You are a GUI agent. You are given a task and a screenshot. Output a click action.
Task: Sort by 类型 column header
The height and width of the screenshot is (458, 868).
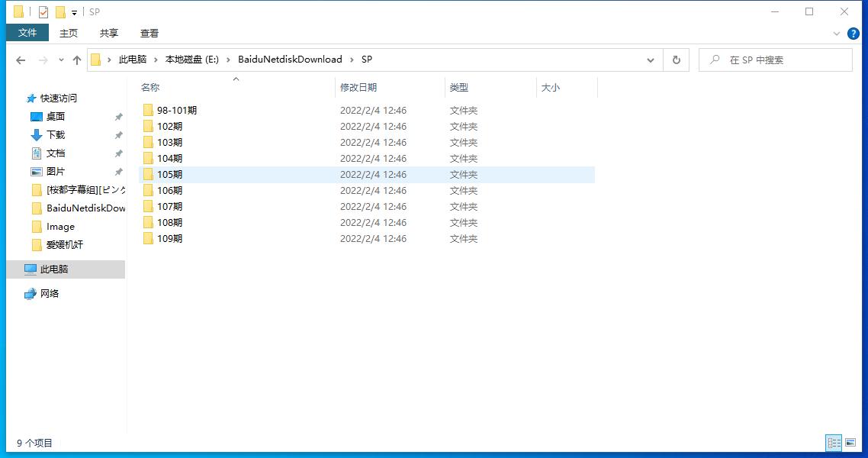459,88
